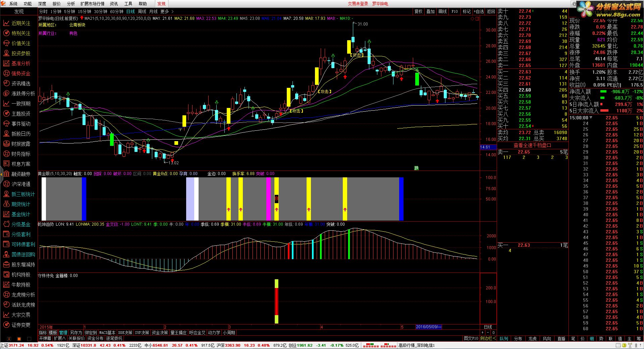The height and width of the screenshot is (349, 644).
Task: Switch chart to 60分钟 period
Action: point(117,11)
